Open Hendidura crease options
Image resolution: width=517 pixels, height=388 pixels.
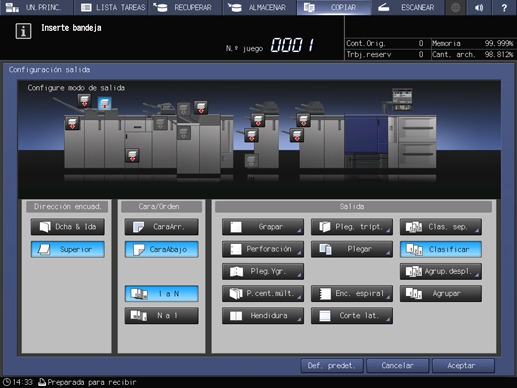tap(263, 316)
